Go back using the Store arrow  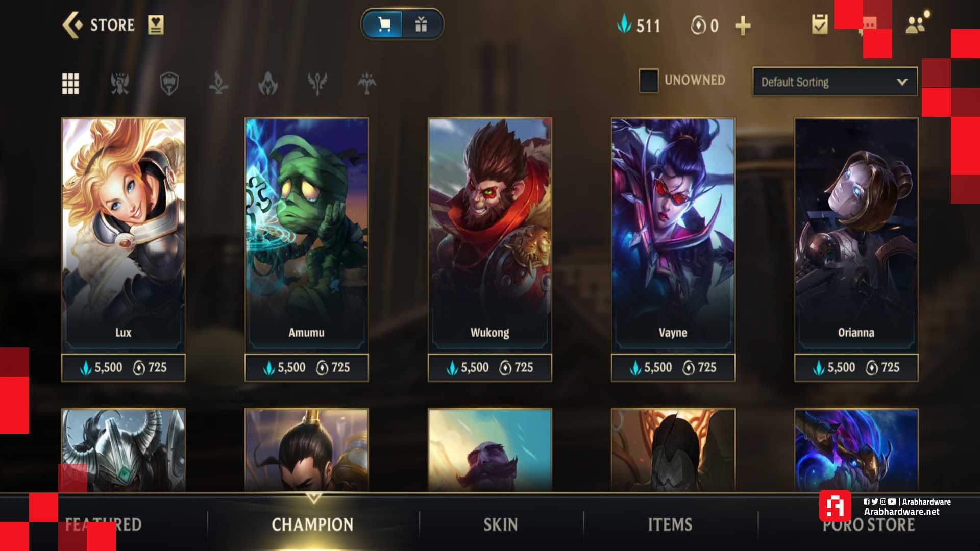coord(72,25)
